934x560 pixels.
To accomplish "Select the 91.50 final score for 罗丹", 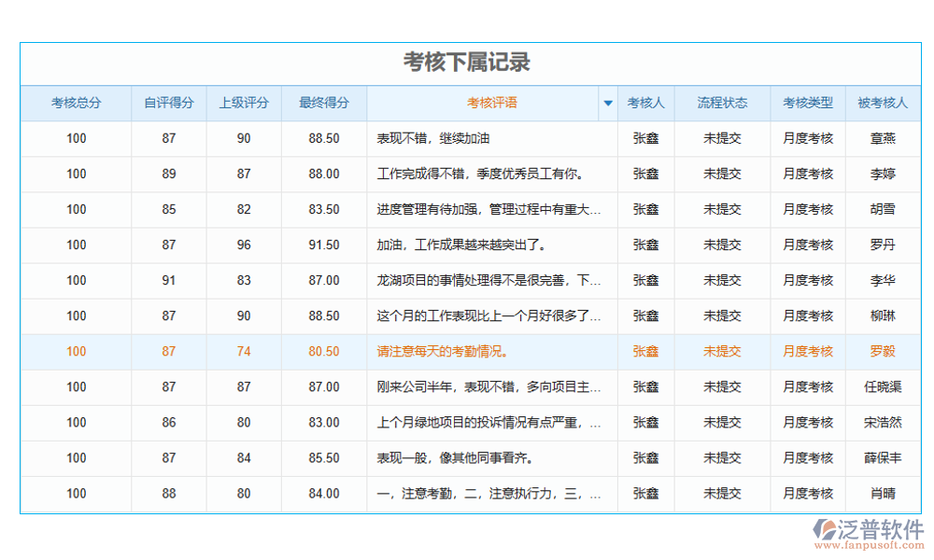I will (322, 245).
